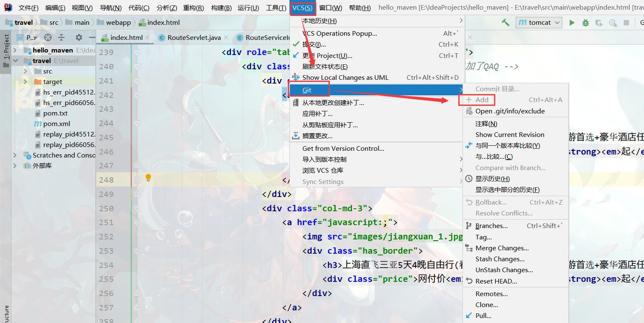Screen dimensions: 644x323
Task: Toggle code fold marker at line 239
Action: [137, 52]
